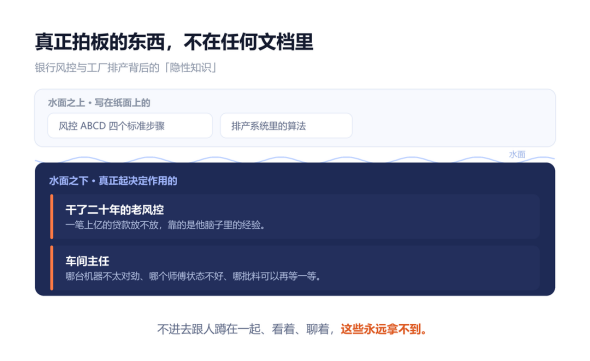The image size is (590, 361).
Task: Select the 排产系统里的算法 chip
Action: 286,126
